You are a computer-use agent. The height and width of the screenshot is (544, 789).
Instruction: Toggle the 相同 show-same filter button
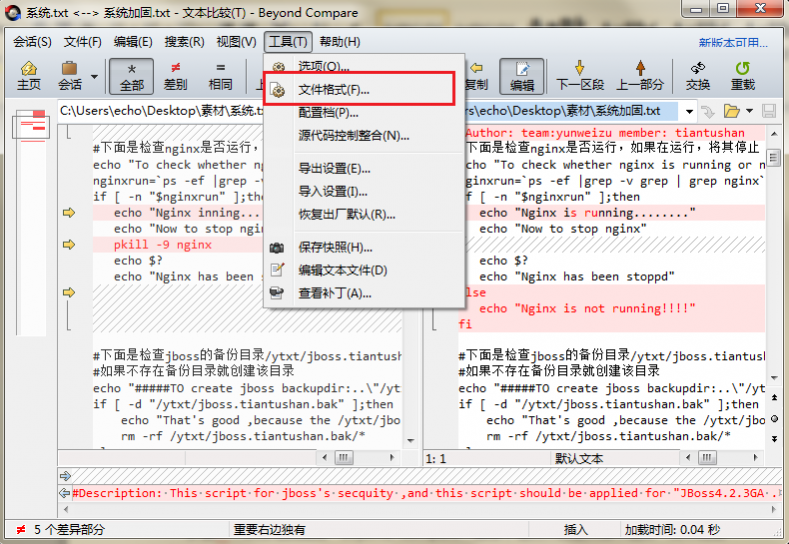point(220,75)
